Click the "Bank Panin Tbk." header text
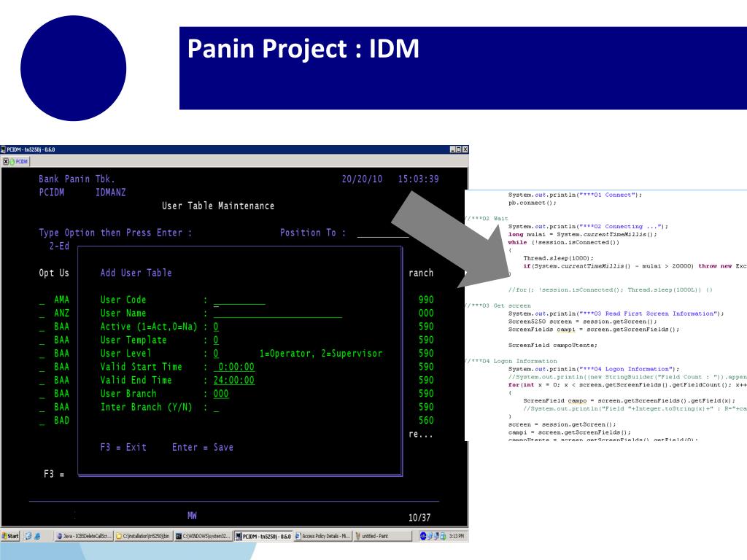 [77, 179]
